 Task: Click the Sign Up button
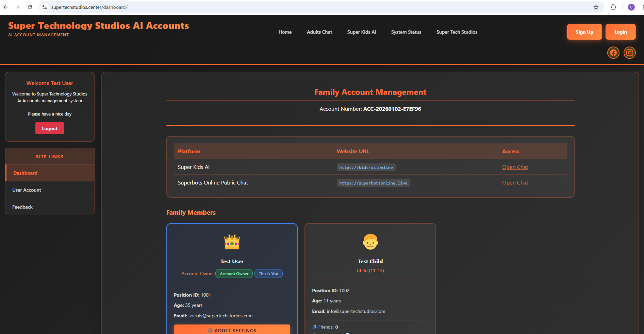pyautogui.click(x=584, y=32)
